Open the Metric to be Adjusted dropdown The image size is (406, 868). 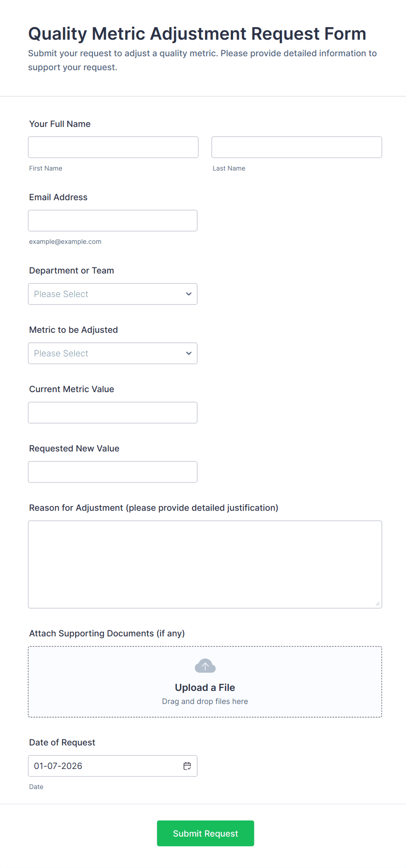[x=112, y=353]
